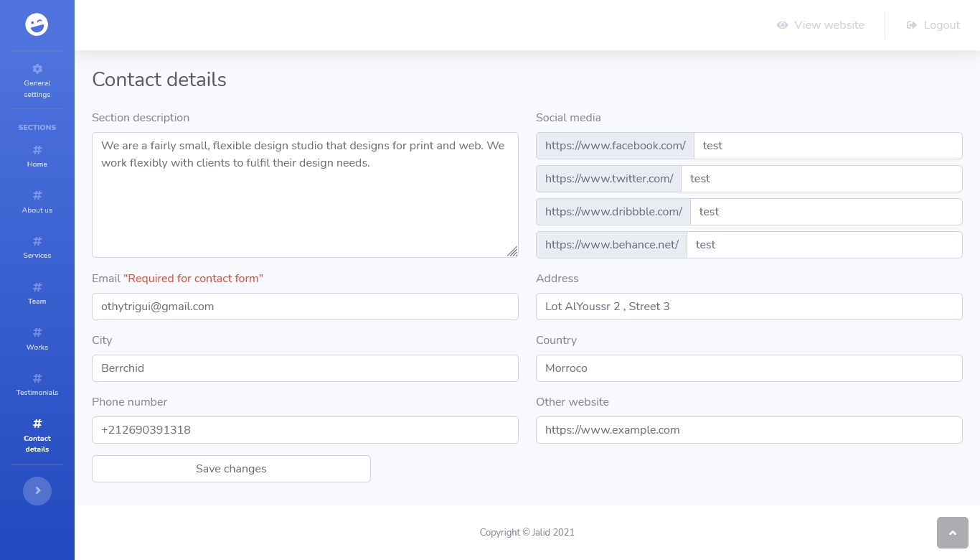Click the smiley logo icon in sidebar
This screenshot has height=560, width=980.
coord(37,24)
